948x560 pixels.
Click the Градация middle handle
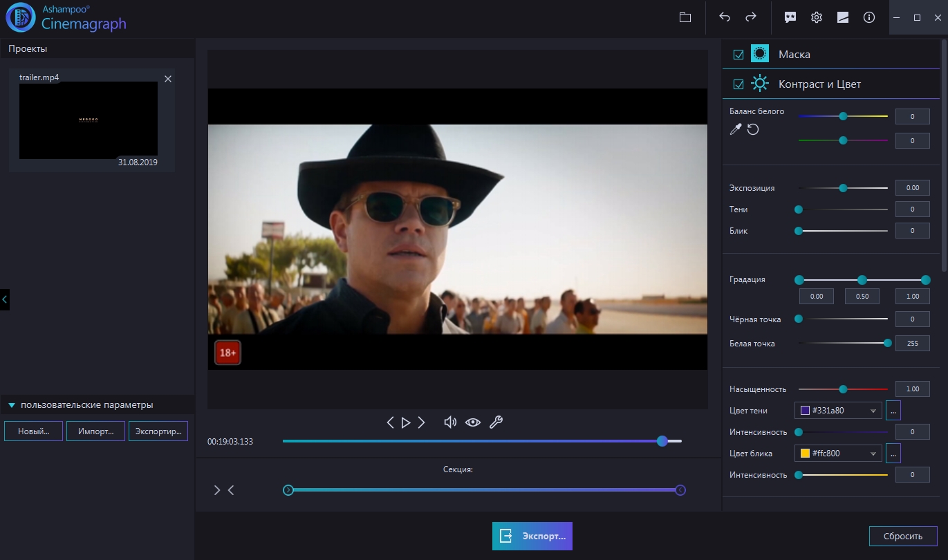[862, 280]
